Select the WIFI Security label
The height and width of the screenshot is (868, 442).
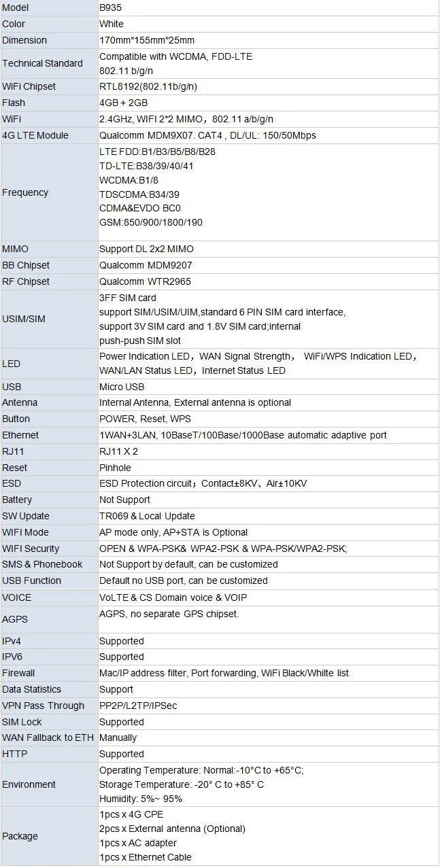pyautogui.click(x=31, y=549)
